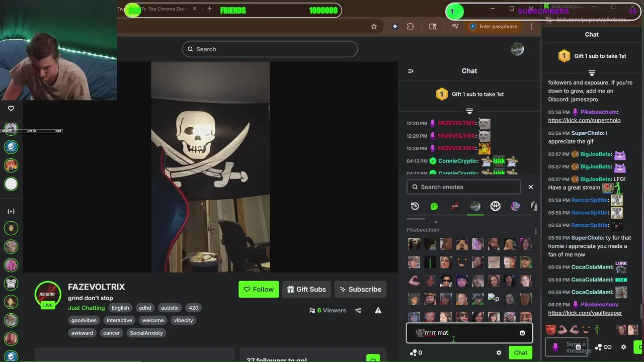Open Chrome three-dot menu
This screenshot has width=644, height=362.
click(531, 27)
